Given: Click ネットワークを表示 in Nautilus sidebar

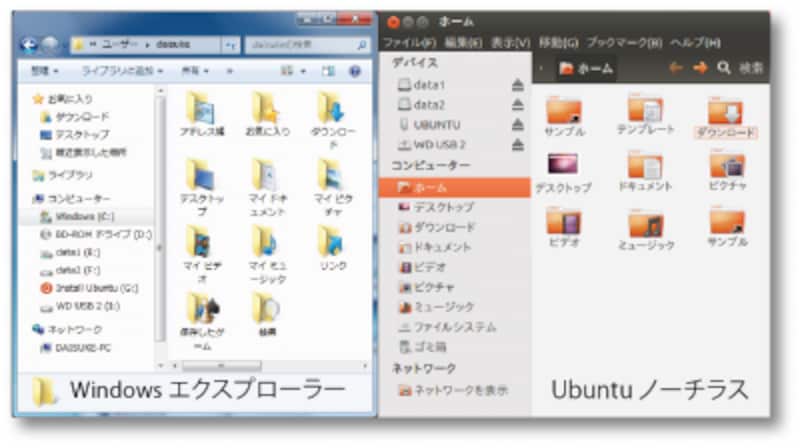Looking at the screenshot, I should click(454, 391).
